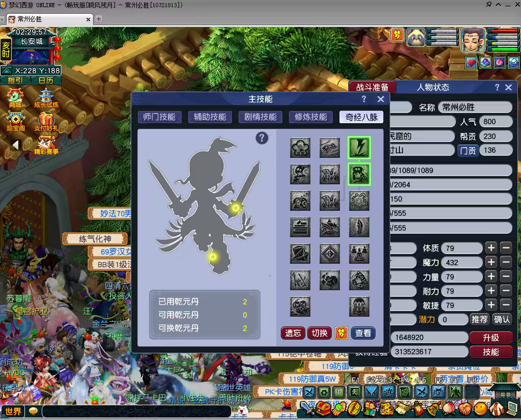The height and width of the screenshot is (420, 521).
Task: Collapse the left icon panel arrow
Action: 15,145
